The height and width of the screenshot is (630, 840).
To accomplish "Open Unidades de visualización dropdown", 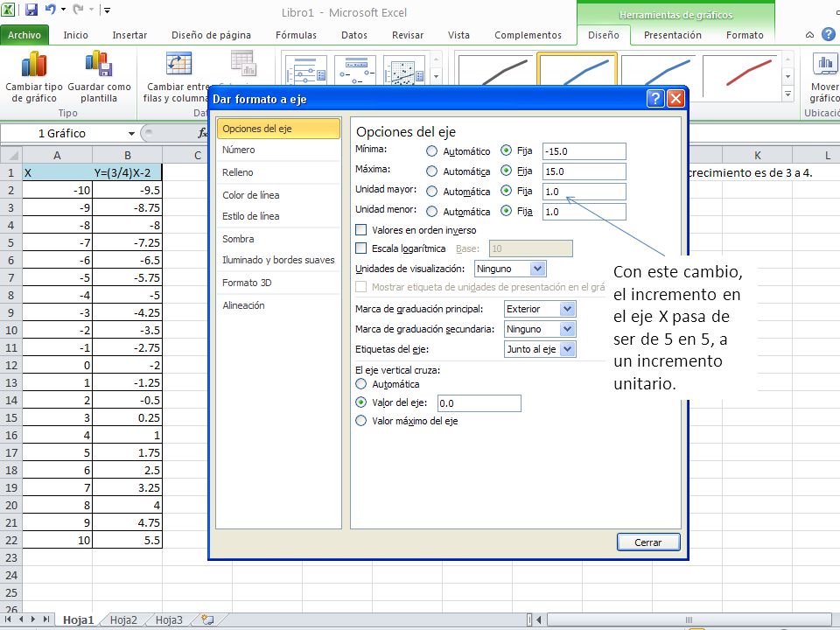I will tap(537, 269).
